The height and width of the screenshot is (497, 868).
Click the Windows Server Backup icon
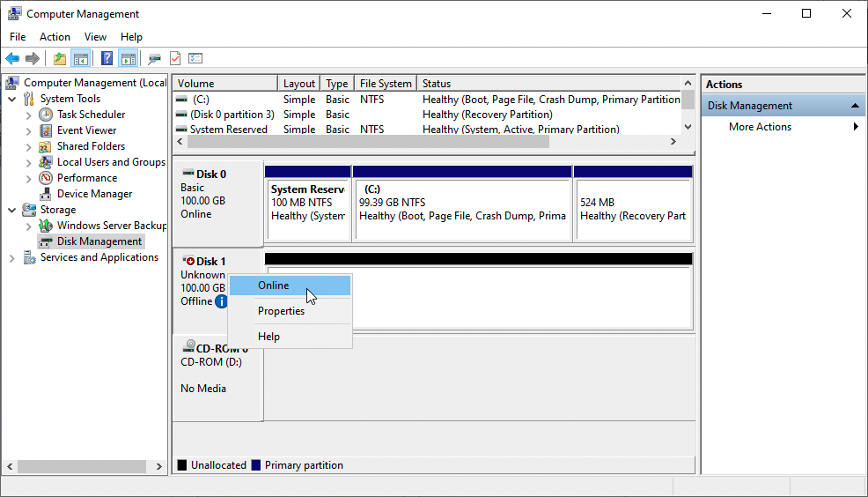point(46,226)
